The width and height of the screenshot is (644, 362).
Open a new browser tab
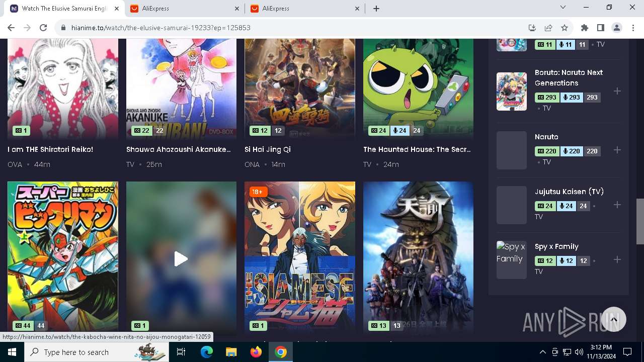[x=376, y=9]
